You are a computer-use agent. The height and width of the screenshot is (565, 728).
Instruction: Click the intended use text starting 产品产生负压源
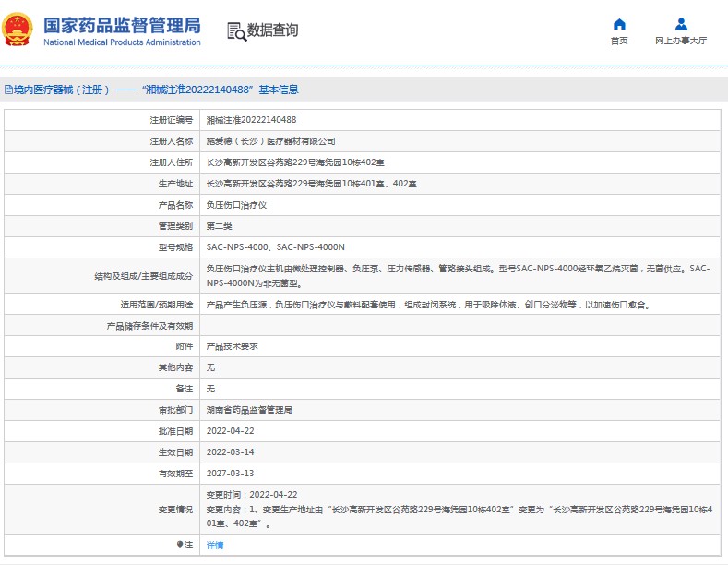coord(428,305)
